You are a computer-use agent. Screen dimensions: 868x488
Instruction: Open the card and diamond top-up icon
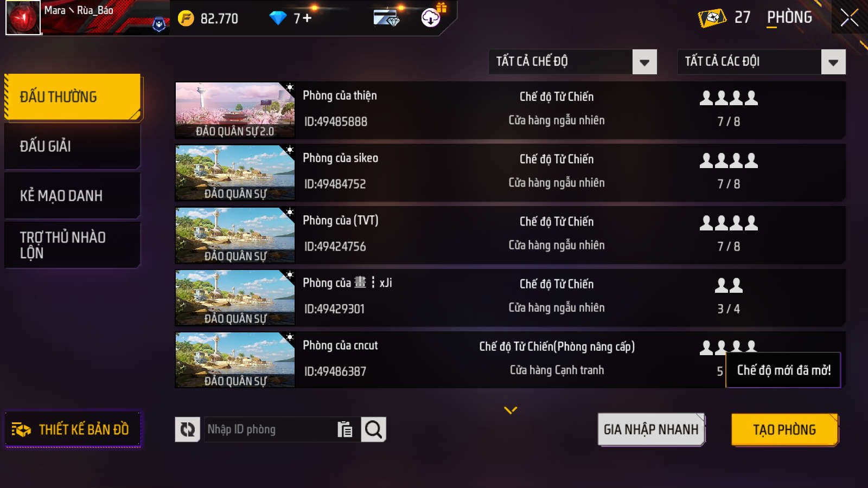tap(386, 18)
